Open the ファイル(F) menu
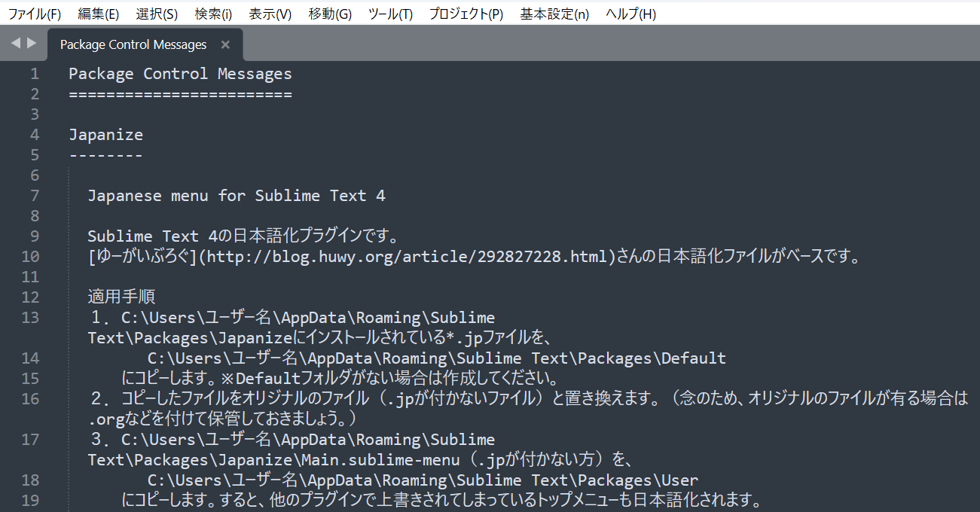 (35, 13)
